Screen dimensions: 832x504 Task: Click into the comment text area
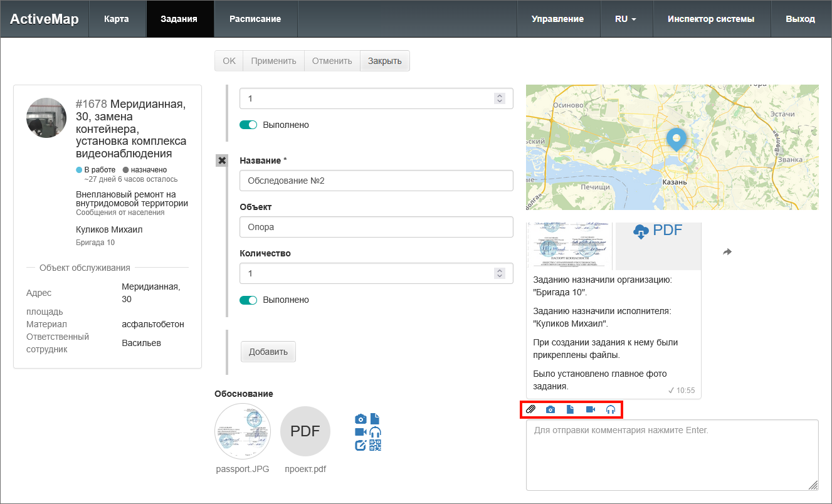[x=671, y=454]
